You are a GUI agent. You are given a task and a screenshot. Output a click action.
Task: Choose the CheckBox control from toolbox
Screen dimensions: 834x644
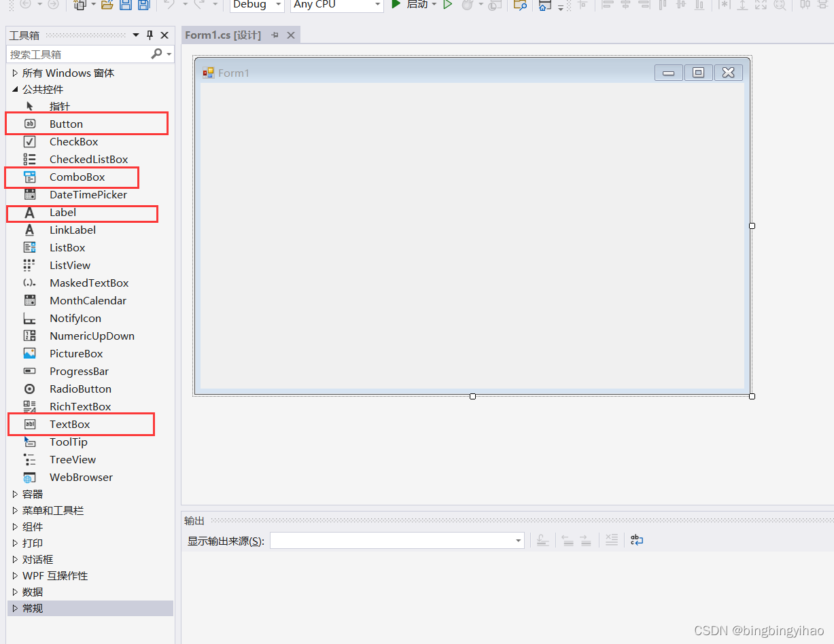click(89, 141)
